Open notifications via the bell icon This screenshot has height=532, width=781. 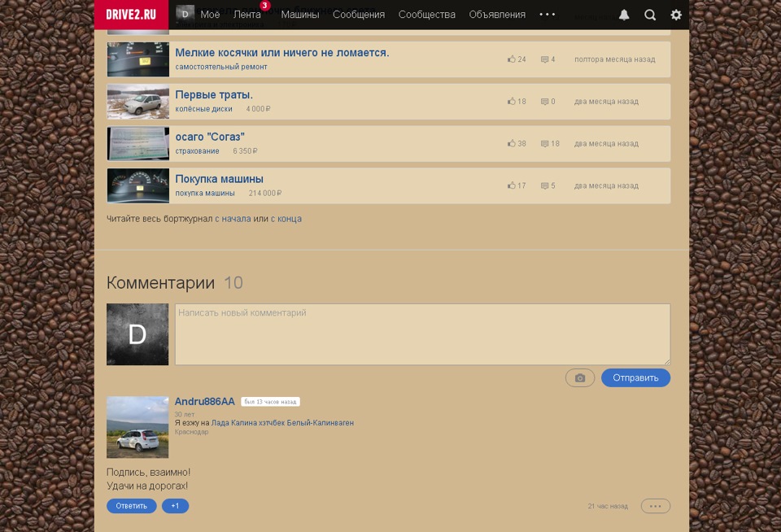point(623,15)
